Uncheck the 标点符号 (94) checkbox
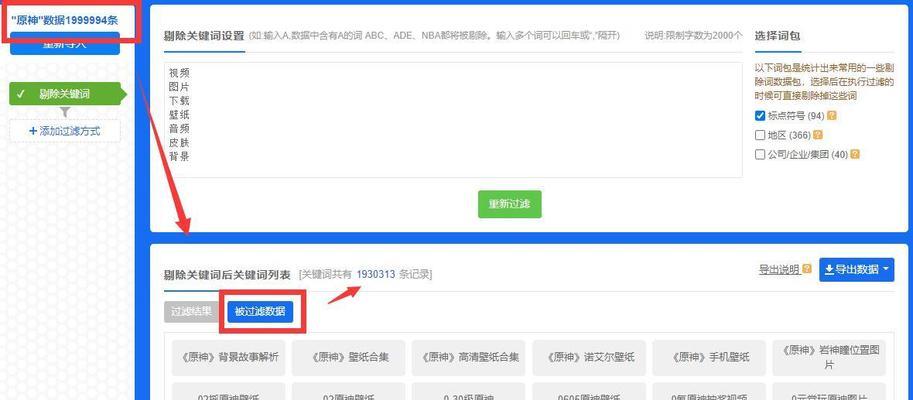Image resolution: width=913 pixels, height=400 pixels. (760, 116)
